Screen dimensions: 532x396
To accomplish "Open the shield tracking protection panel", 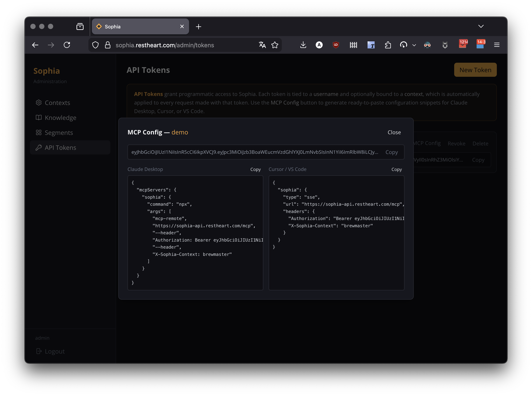I will [x=95, y=45].
